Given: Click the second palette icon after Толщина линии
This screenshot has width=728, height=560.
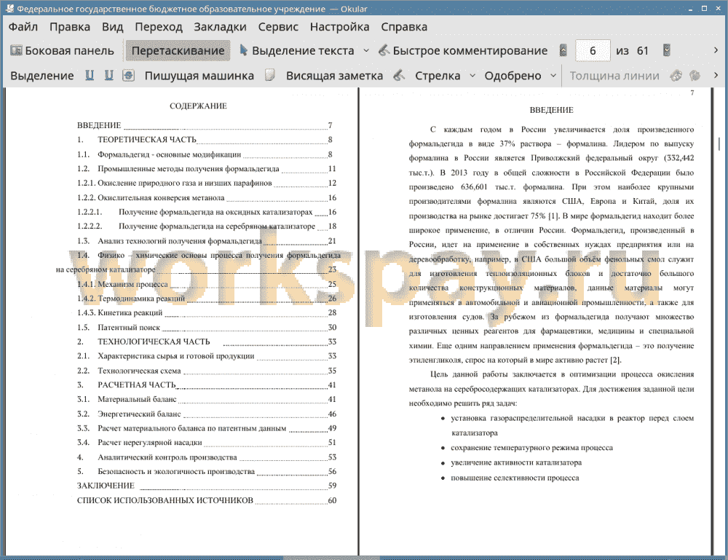Looking at the screenshot, I should coord(695,76).
